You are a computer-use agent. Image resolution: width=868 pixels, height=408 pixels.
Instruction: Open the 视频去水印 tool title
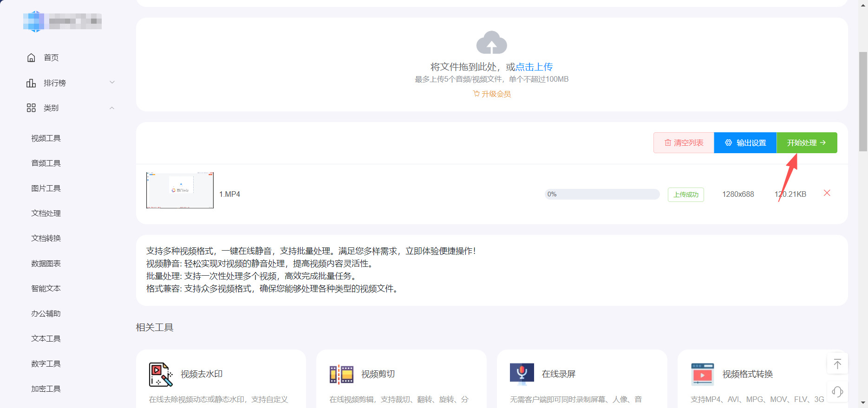coord(202,374)
